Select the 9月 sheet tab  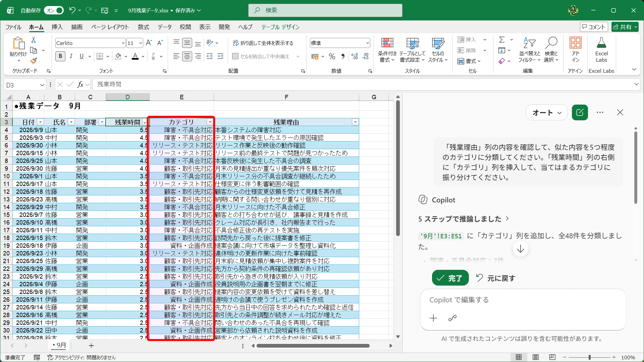(x=59, y=345)
